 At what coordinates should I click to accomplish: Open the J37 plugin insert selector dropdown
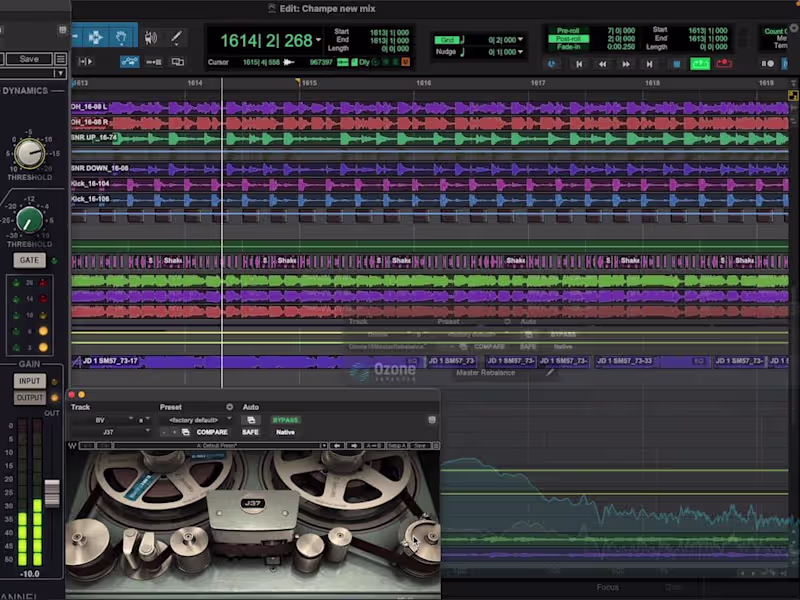click(108, 432)
